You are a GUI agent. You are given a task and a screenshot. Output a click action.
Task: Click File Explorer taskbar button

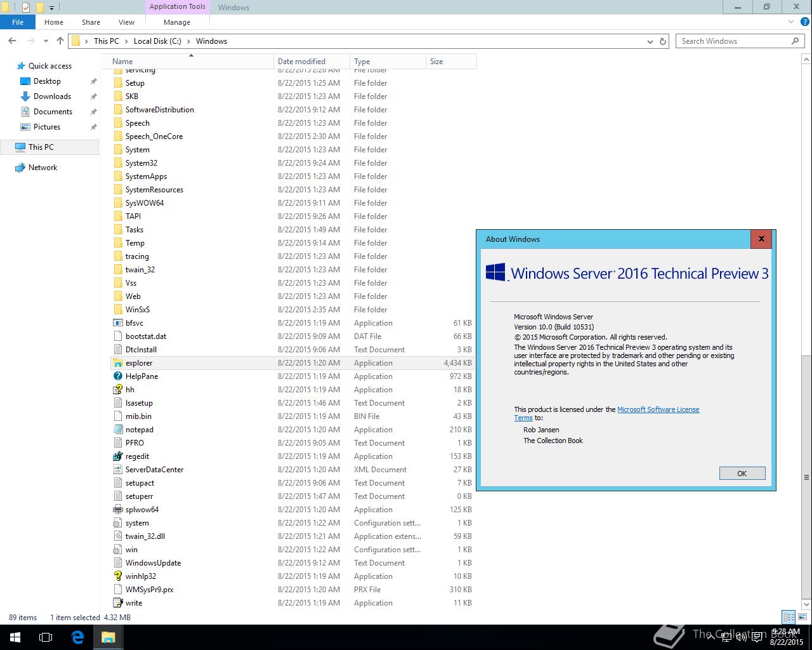(x=108, y=637)
